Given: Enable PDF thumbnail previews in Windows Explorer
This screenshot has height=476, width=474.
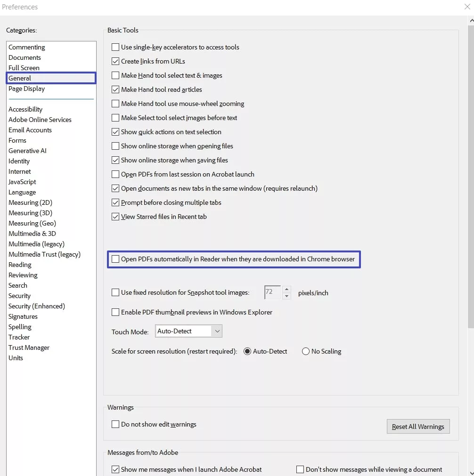Looking at the screenshot, I should tap(115, 312).
